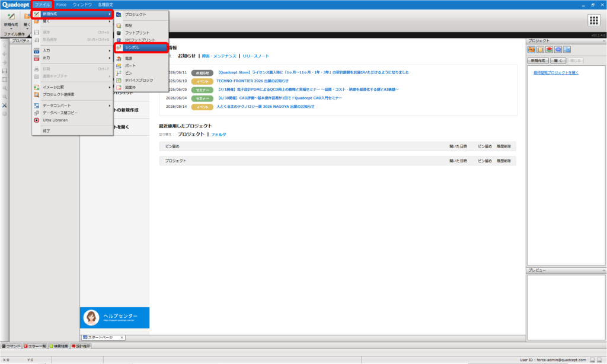Click the IPCフットプリント icon in the submenu
Image resolution: width=607 pixels, height=364 pixels.
tap(119, 40)
